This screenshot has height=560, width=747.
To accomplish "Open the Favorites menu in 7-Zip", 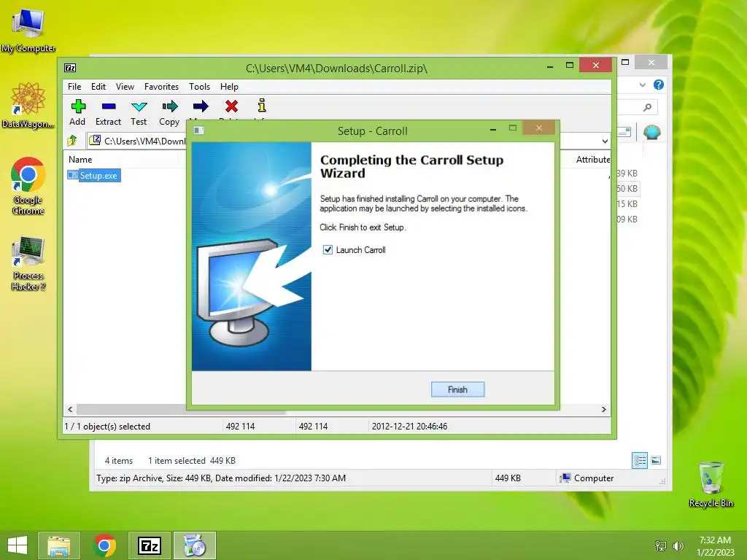I will [161, 87].
